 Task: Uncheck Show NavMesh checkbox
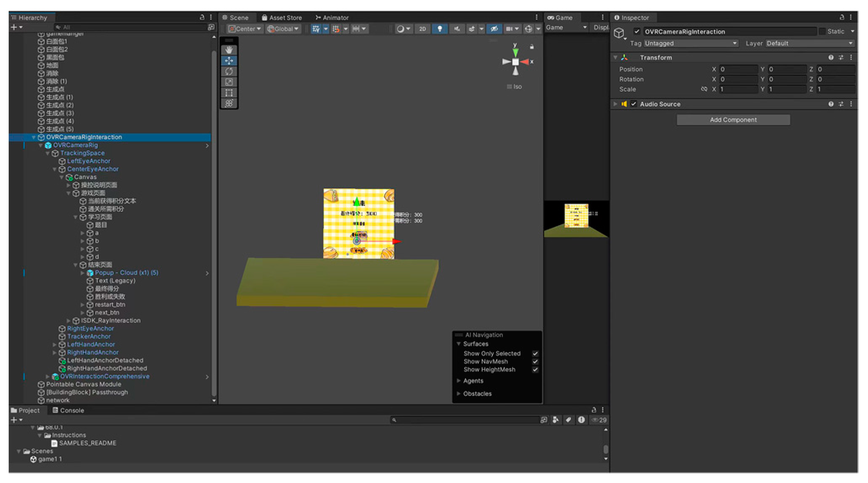click(535, 362)
